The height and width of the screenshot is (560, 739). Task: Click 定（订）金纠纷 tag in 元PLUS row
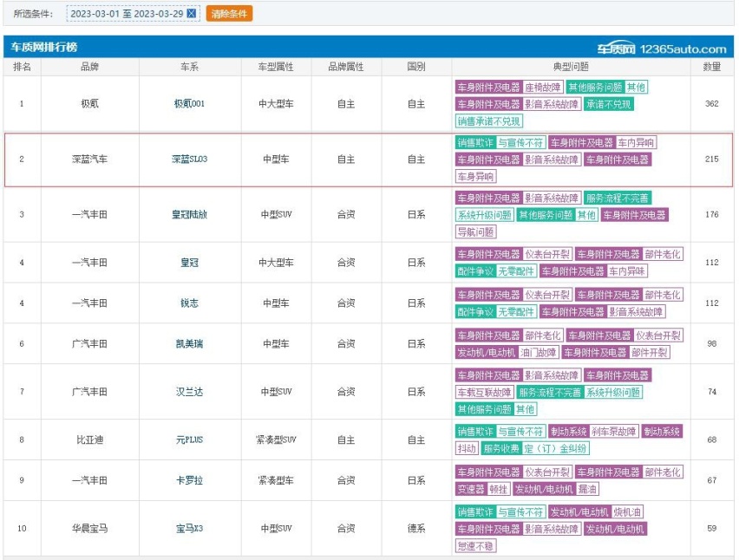[555, 448]
